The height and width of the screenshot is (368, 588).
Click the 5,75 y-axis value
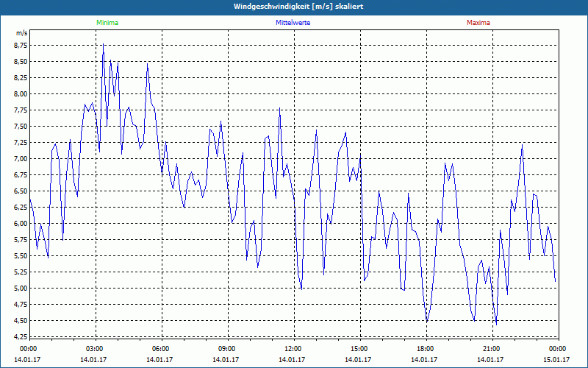coord(21,240)
